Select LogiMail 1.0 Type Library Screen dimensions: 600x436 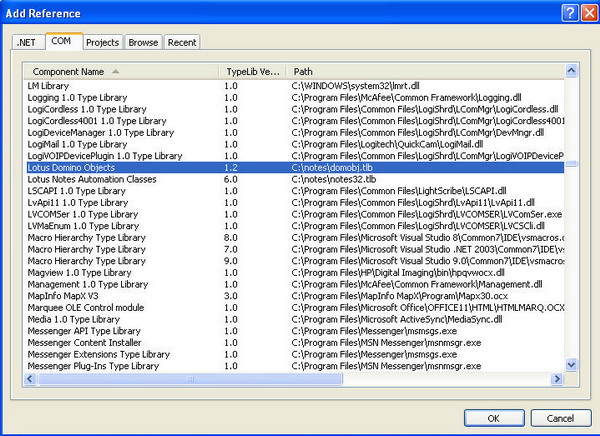(295, 144)
